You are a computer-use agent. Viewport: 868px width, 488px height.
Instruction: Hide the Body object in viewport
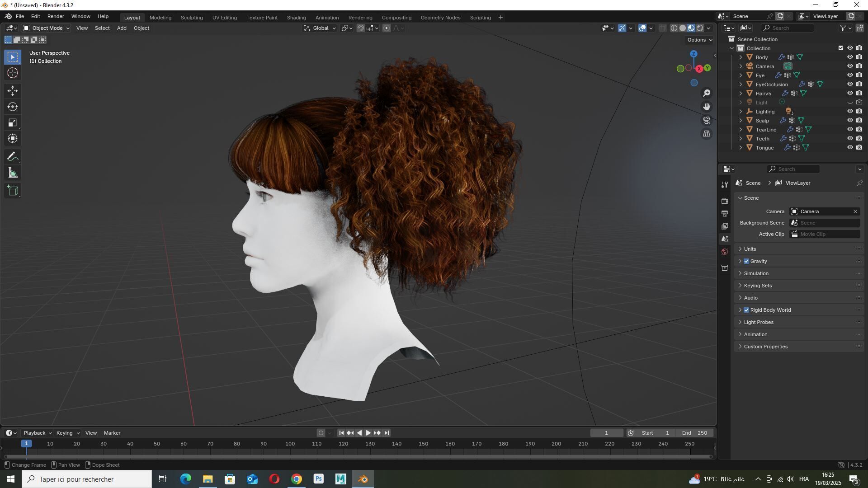pos(850,57)
